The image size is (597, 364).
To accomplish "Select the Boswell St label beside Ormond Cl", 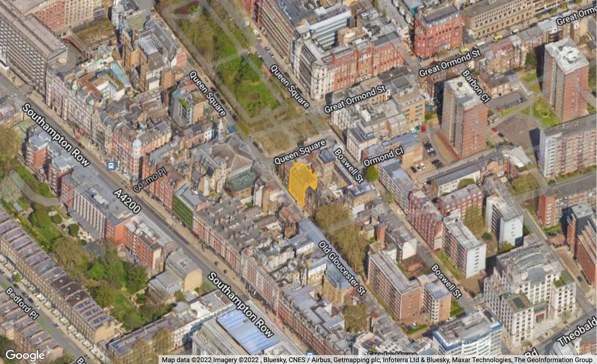I will click(x=349, y=166).
